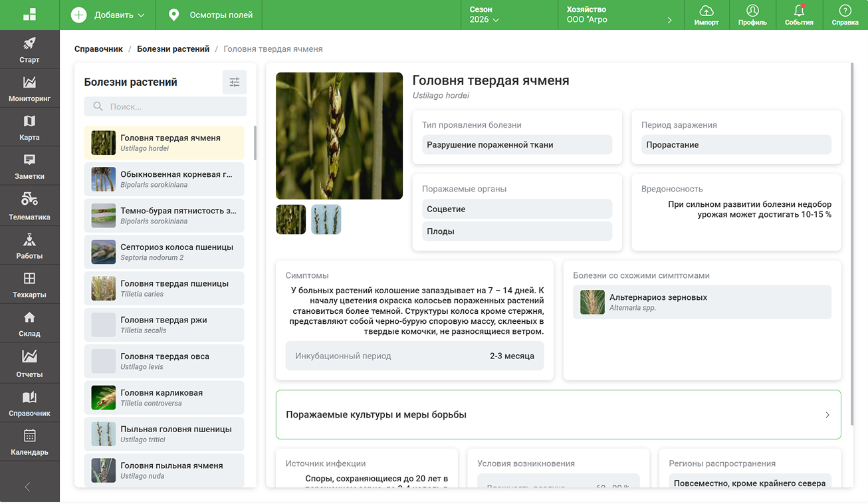Select Септориоз колоса пшеницы in the list
868x504 pixels.
coord(164,252)
